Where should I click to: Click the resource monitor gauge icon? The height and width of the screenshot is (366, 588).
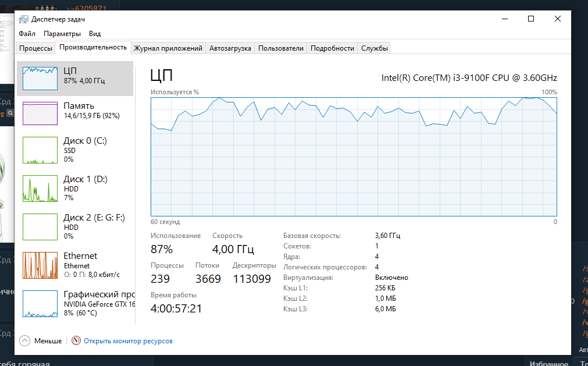[76, 340]
